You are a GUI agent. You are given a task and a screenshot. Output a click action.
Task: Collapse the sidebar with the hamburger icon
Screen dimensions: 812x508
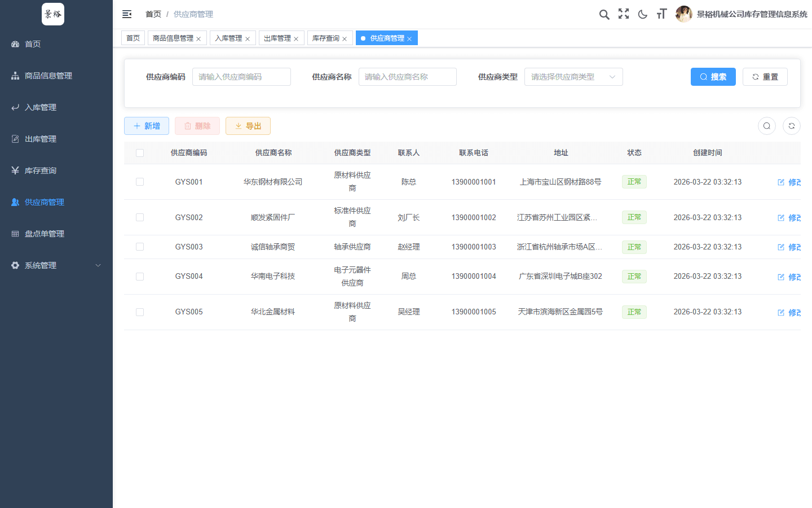(x=127, y=14)
